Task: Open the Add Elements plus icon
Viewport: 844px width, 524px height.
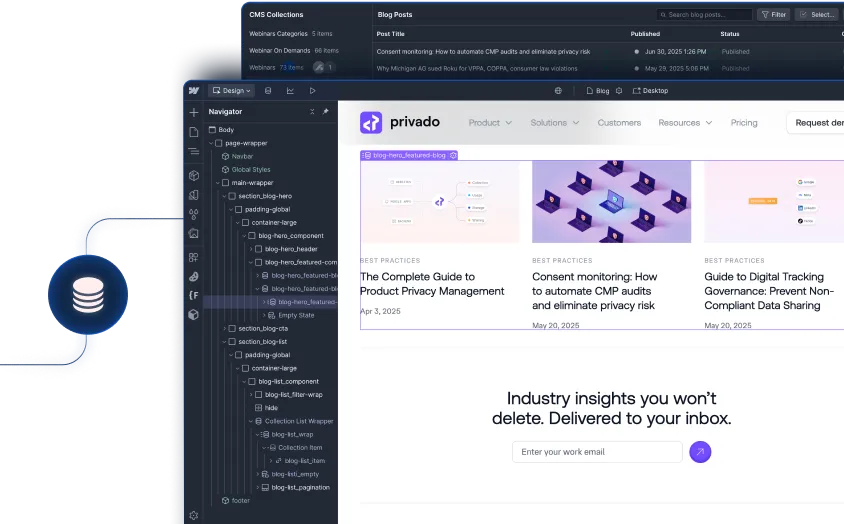Action: (x=194, y=112)
